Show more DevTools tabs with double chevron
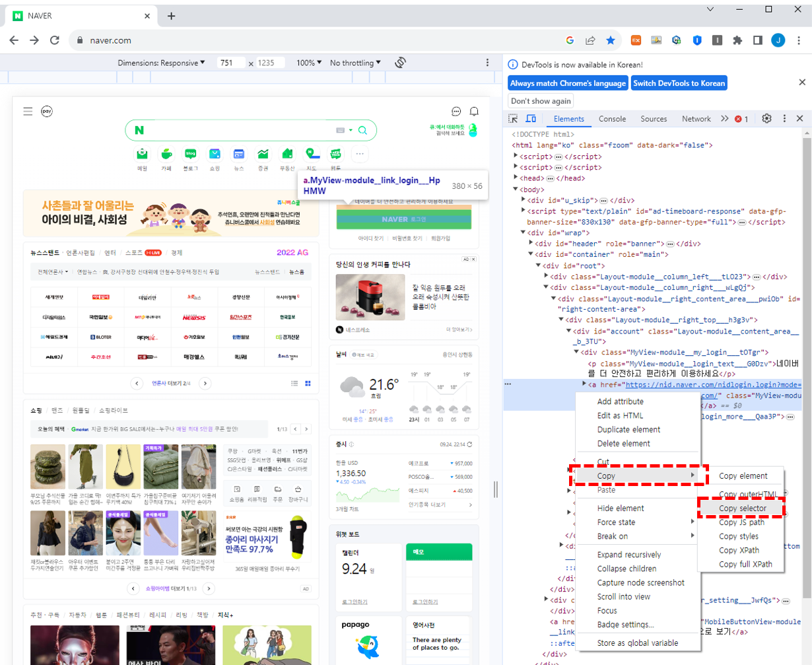812x665 pixels. 724,119
